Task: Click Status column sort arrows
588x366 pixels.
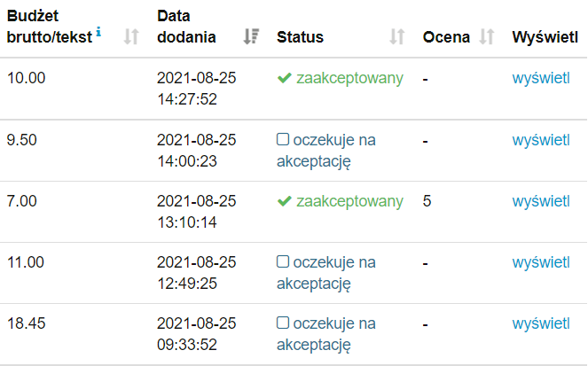Action: (397, 37)
